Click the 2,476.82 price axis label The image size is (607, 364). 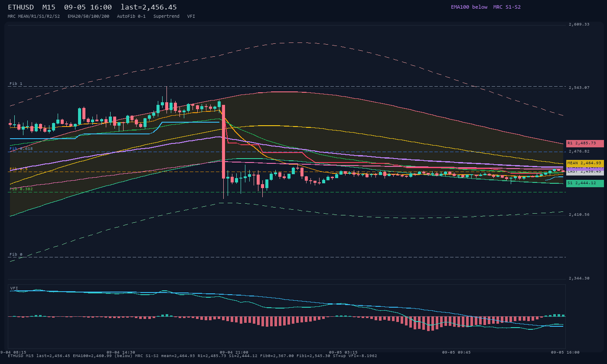pyautogui.click(x=579, y=151)
